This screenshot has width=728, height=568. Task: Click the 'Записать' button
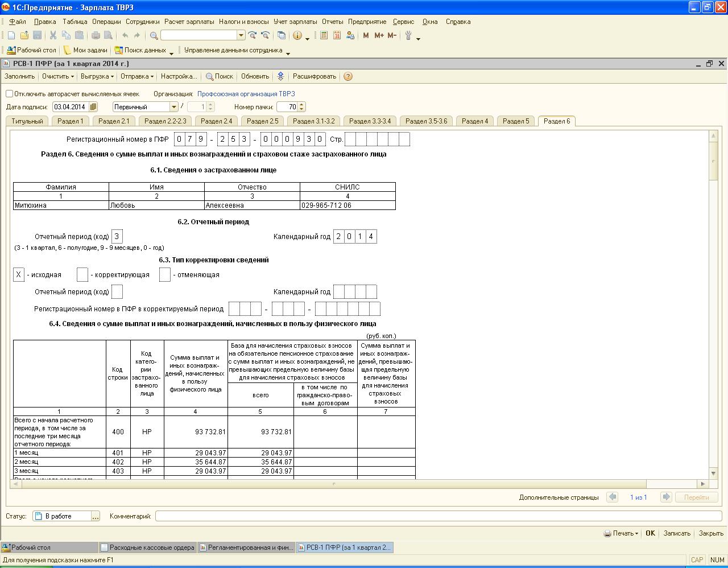(x=677, y=533)
